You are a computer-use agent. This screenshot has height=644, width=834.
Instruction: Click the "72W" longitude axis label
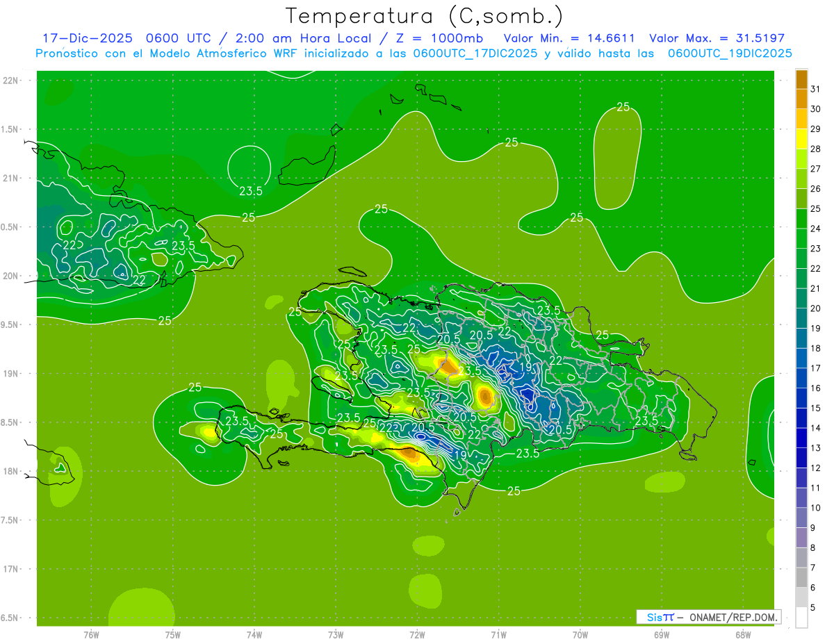tap(417, 635)
